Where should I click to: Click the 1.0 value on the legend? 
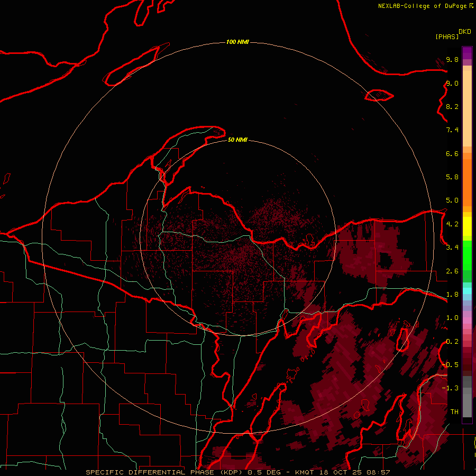coord(452,318)
